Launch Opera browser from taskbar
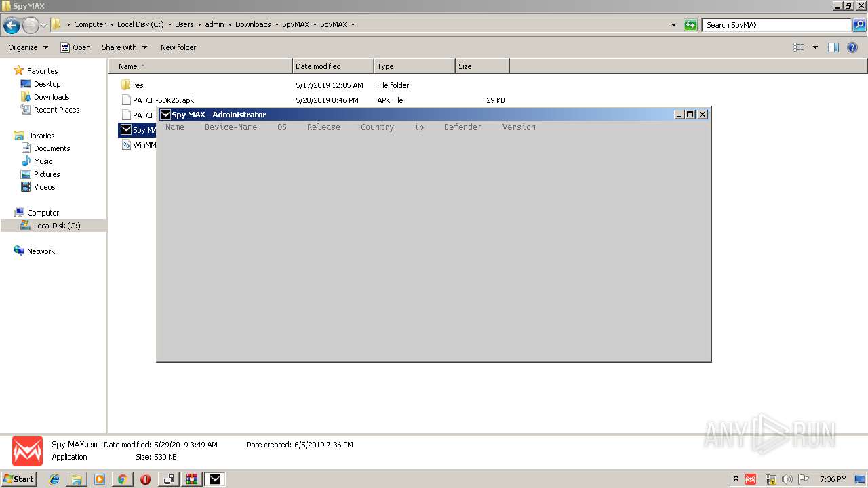Image resolution: width=868 pixels, height=488 pixels. tap(145, 479)
